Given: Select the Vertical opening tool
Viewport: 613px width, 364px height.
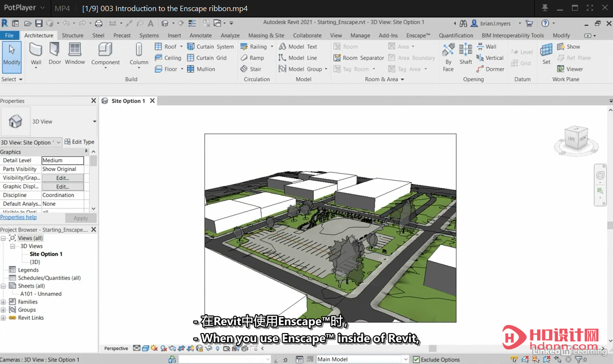Looking at the screenshot, I should coord(490,58).
